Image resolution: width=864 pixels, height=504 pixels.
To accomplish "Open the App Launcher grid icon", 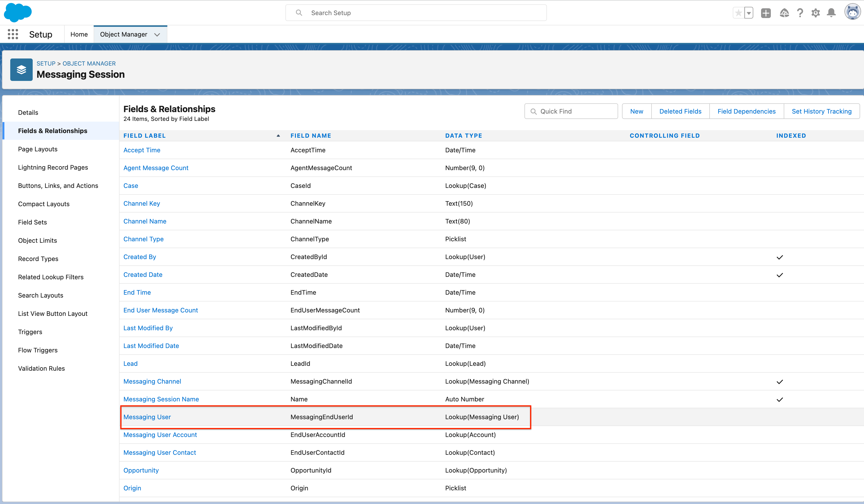I will pyautogui.click(x=13, y=34).
